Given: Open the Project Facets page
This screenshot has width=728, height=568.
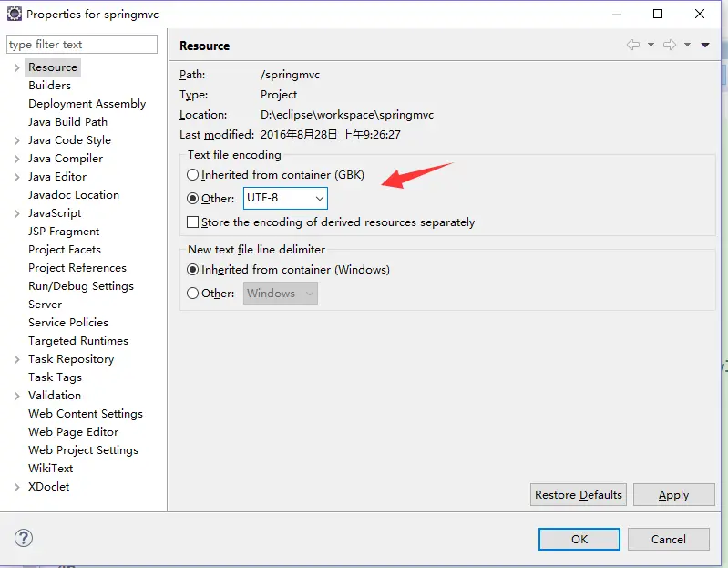Looking at the screenshot, I should tap(65, 250).
